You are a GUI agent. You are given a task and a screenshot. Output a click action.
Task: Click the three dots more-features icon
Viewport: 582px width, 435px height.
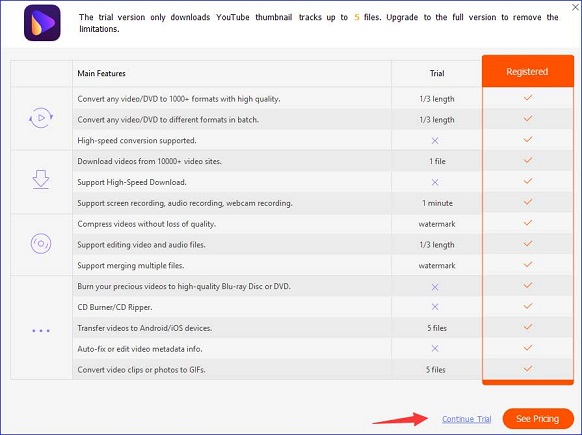point(41,330)
